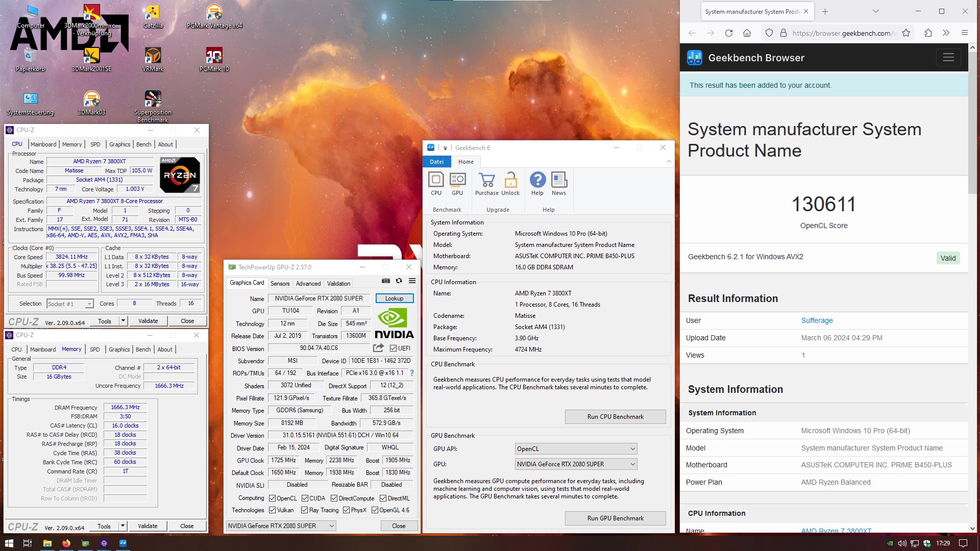Image resolution: width=980 pixels, height=551 pixels.
Task: Toggle the DirectCompute checkbox
Action: pyautogui.click(x=334, y=498)
